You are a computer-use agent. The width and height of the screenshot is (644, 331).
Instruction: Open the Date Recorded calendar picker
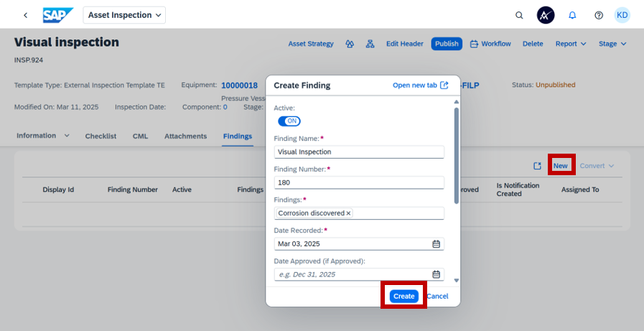pos(437,244)
